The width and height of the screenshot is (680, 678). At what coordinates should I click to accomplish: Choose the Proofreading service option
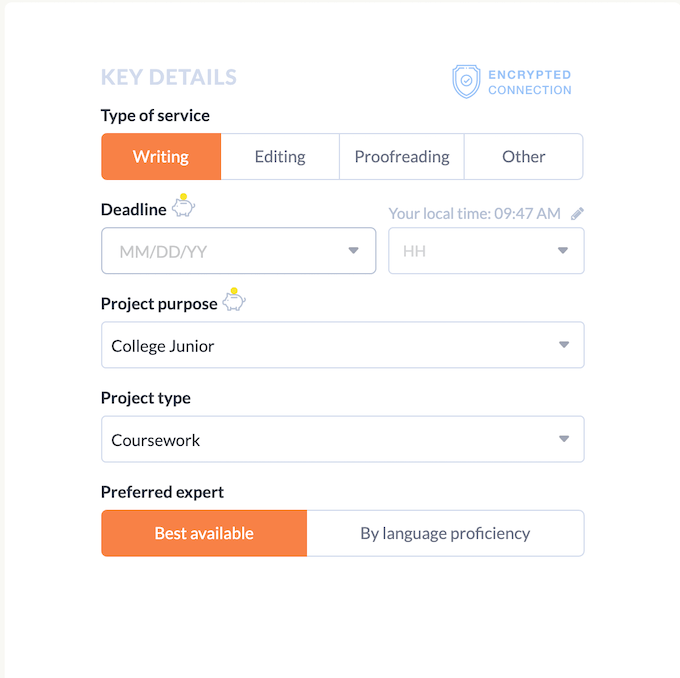(x=402, y=157)
